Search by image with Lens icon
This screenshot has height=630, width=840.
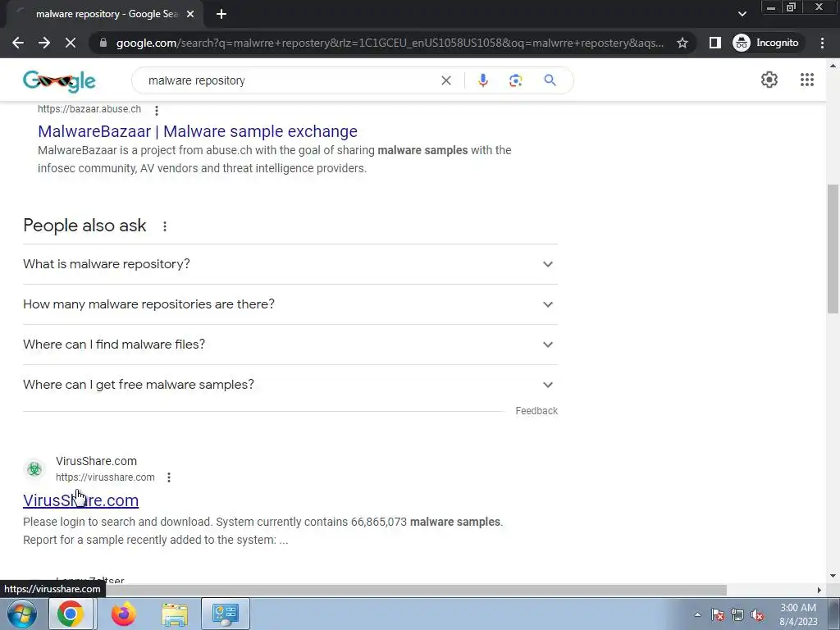point(515,80)
